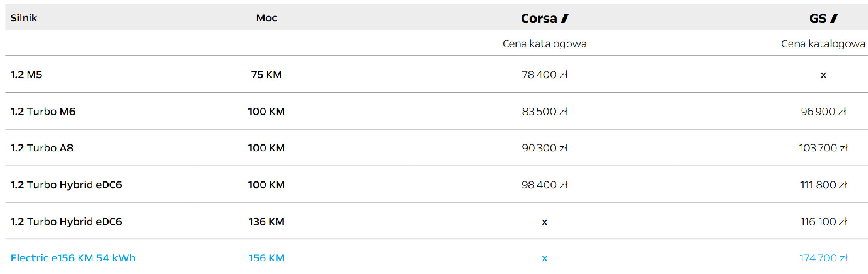Click the 90 300 zł price cell
This screenshot has width=868, height=274.
pos(544,148)
